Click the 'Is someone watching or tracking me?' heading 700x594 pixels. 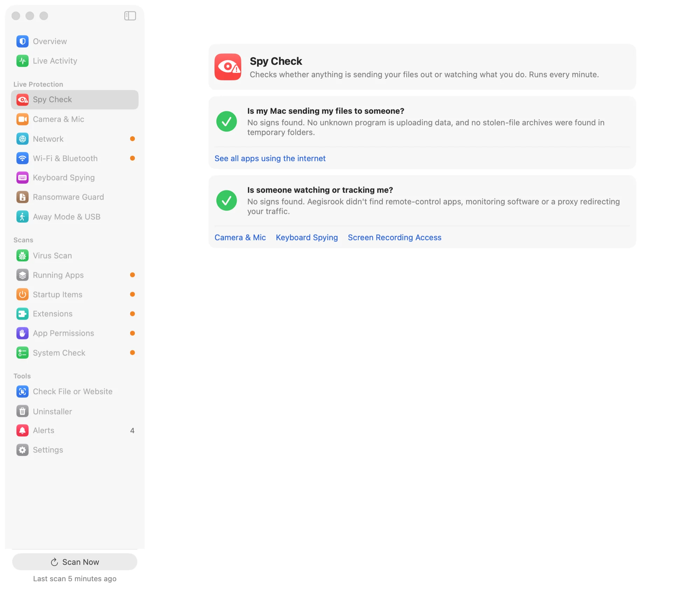320,190
